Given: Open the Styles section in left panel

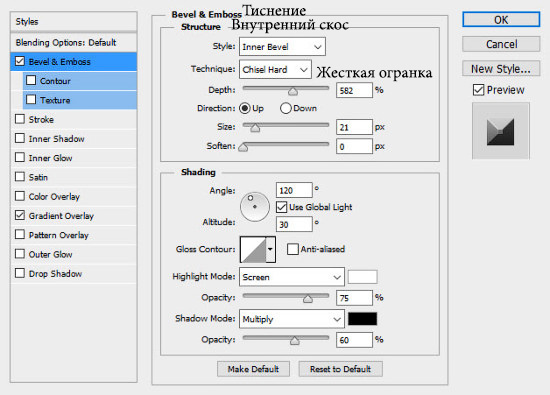Looking at the screenshot, I should pos(74,21).
